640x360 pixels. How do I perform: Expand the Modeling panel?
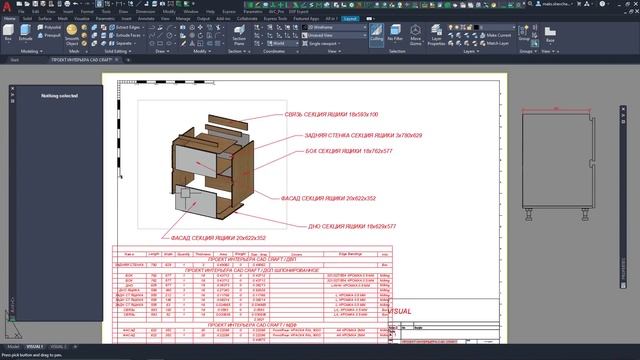31,51
